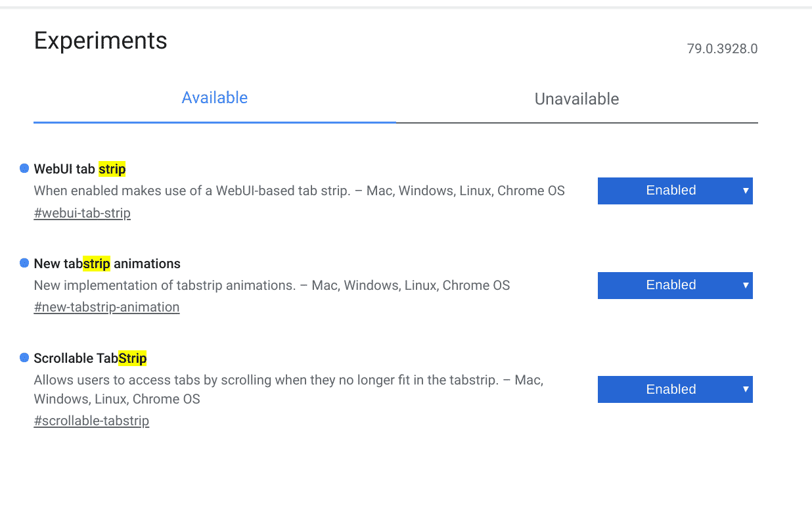Click the highlighted strip in New tabstrip animations
The image size is (812, 512).
(x=97, y=264)
